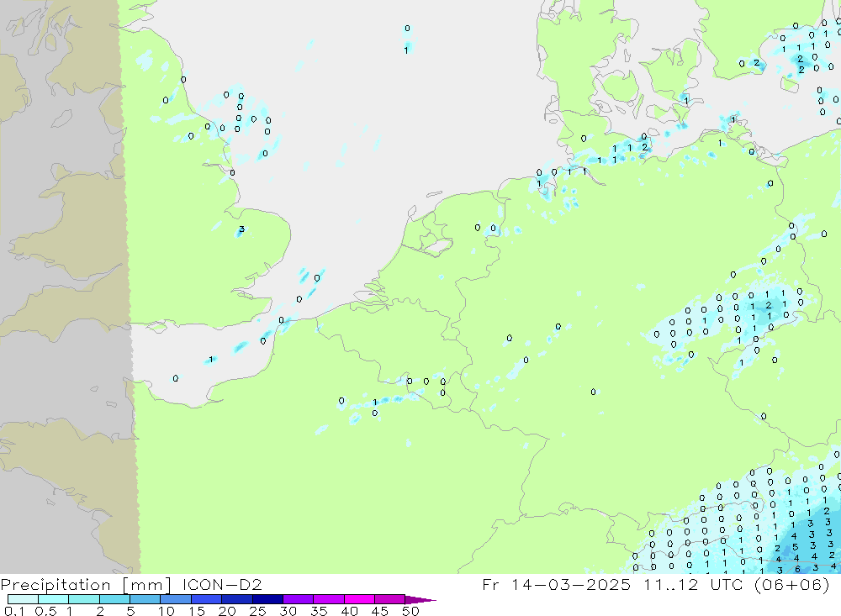Click the 15–20 mm royal blue legend swatch
Screen dimensions: 841x616
point(207,599)
